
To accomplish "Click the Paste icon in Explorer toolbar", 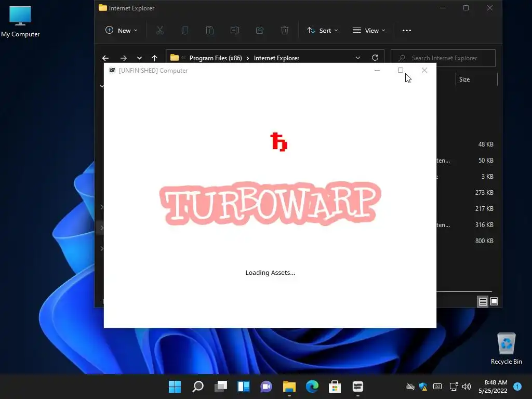I will click(210, 31).
